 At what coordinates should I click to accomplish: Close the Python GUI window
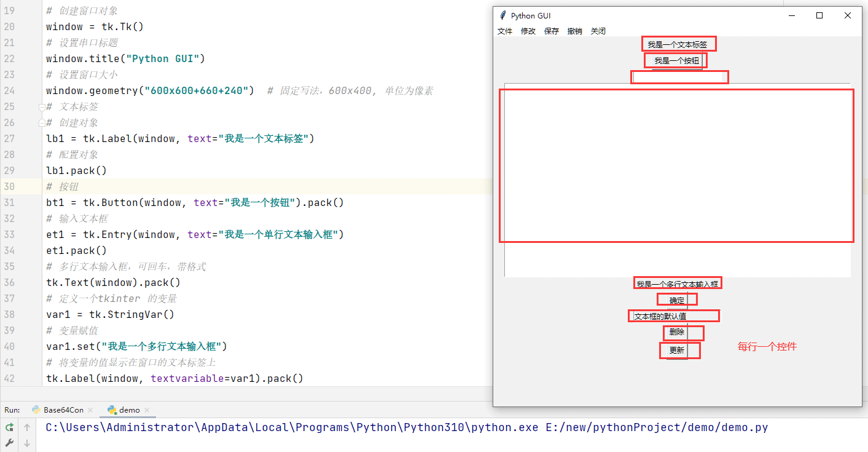tap(848, 15)
